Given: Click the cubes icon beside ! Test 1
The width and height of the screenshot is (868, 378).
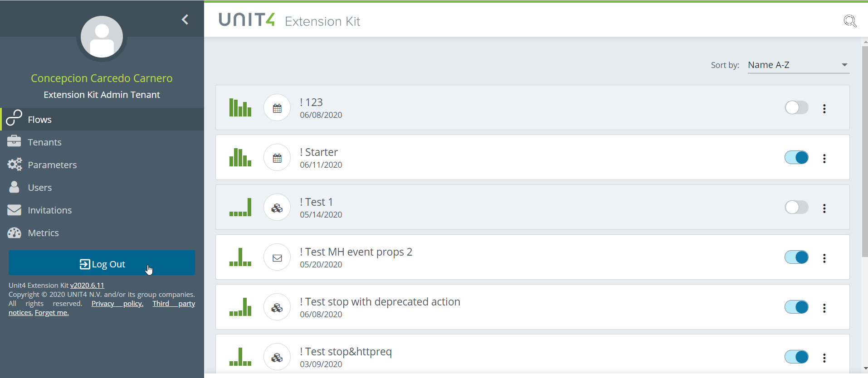Looking at the screenshot, I should point(277,208).
